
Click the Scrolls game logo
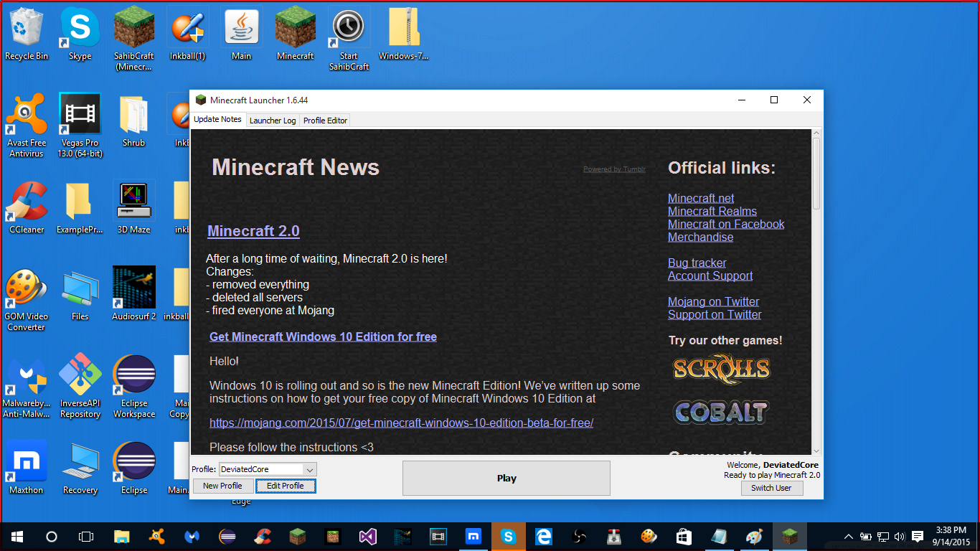point(720,369)
